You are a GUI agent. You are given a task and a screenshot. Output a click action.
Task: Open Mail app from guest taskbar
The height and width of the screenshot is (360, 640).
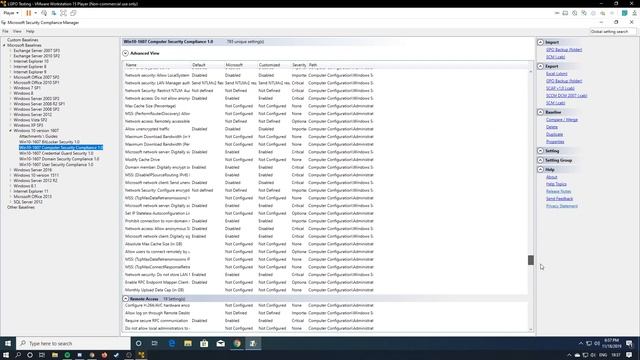pyautogui.click(x=220, y=344)
